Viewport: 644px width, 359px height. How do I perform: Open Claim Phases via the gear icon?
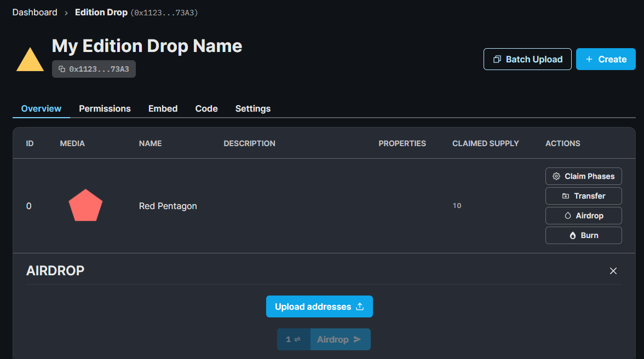[556, 176]
